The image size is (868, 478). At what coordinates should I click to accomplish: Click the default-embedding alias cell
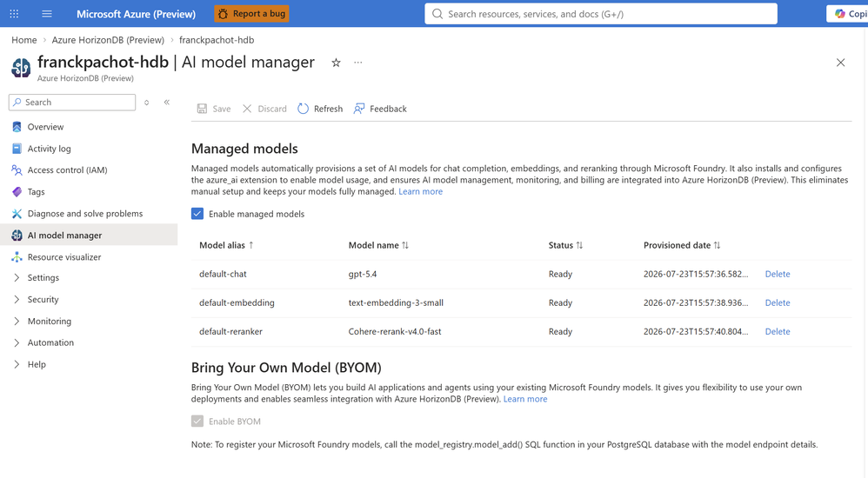[237, 302]
